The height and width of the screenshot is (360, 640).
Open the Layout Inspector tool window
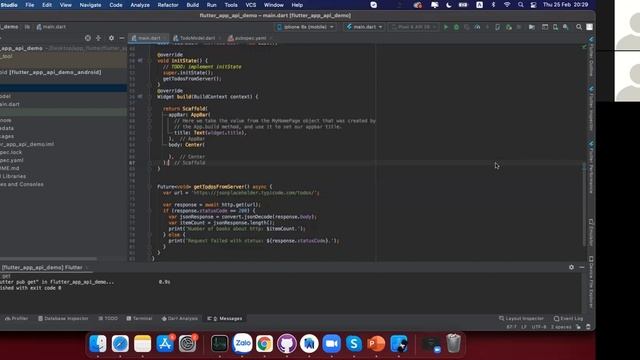coord(521,318)
